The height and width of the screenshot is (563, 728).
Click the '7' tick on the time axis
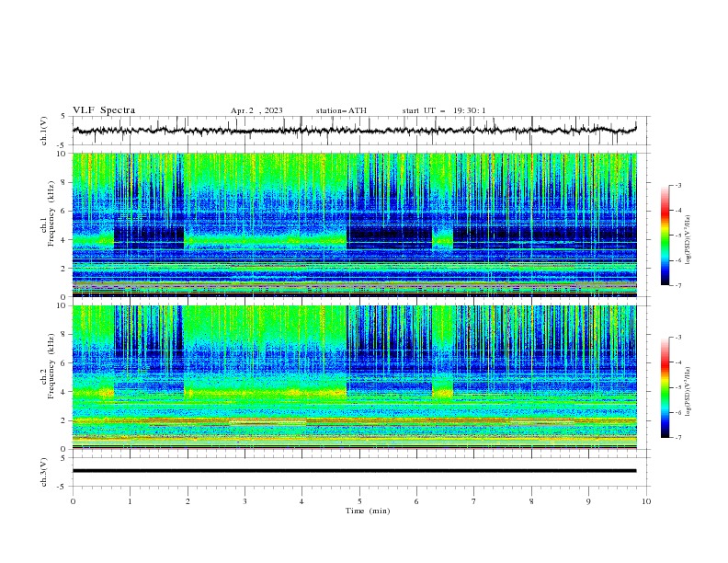point(474,501)
